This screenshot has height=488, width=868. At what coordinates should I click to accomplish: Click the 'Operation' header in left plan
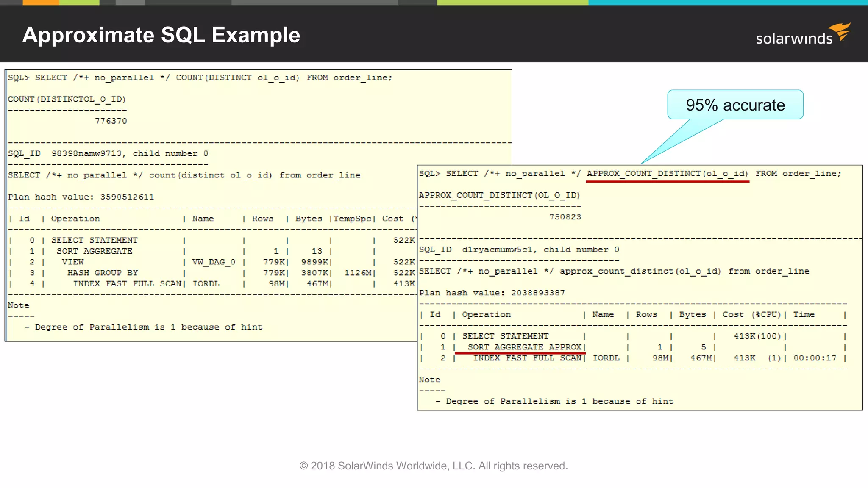(75, 219)
